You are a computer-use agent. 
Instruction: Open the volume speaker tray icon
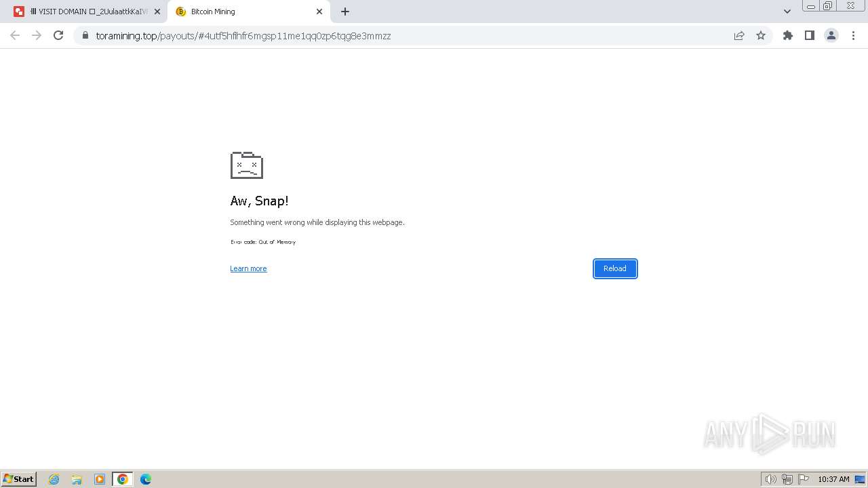pyautogui.click(x=770, y=479)
